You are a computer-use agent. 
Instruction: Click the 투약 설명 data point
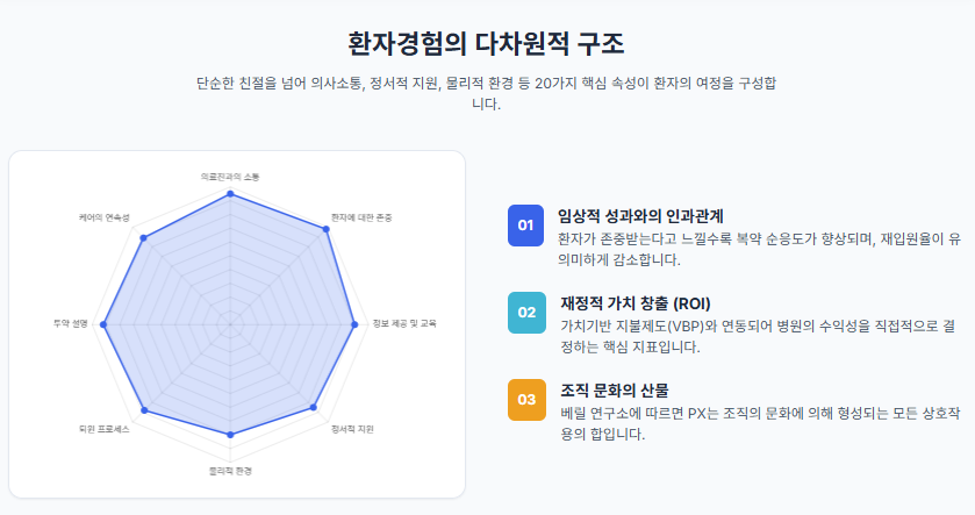coord(104,324)
